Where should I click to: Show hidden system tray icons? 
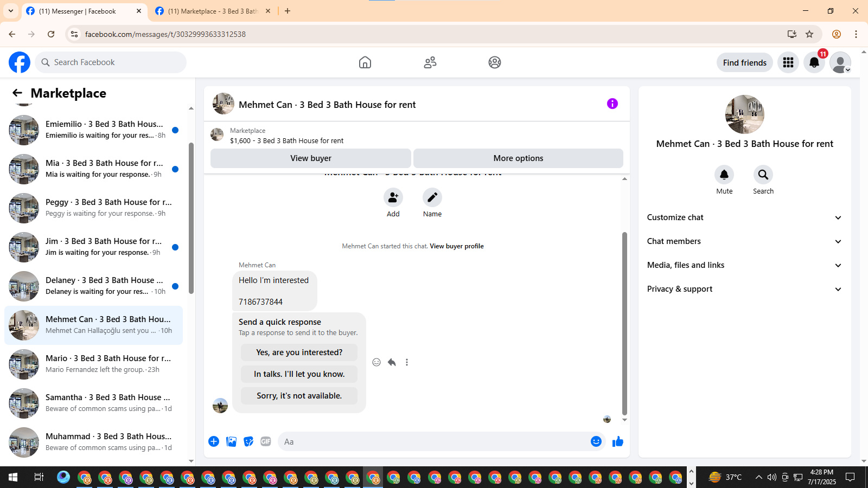pos(758,477)
